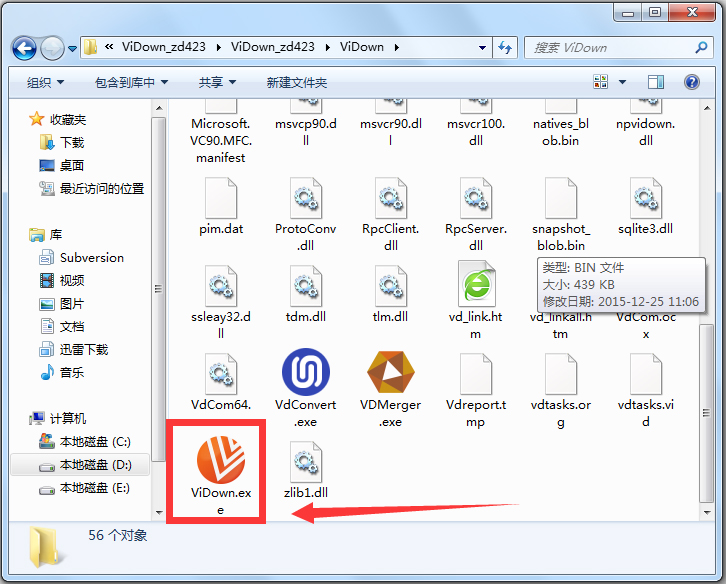Click the ViDown breadcrumb segment
726x584 pixels.
pyautogui.click(x=362, y=47)
